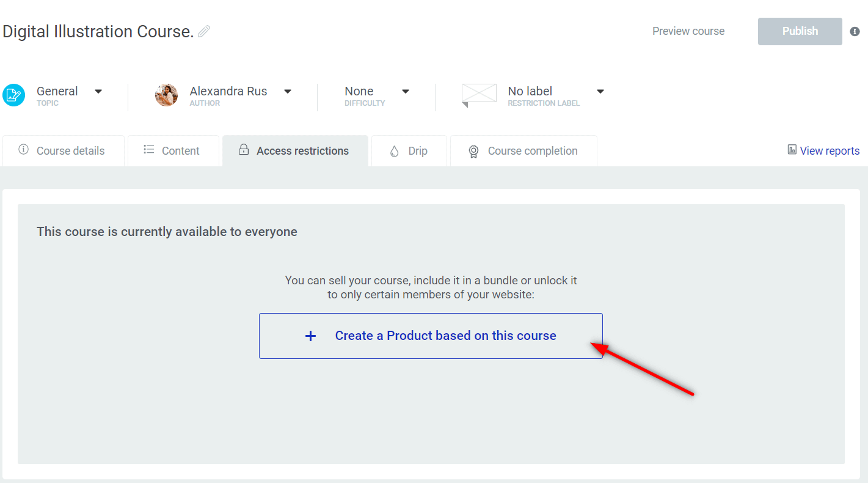Click the list icon on Content tab

(x=148, y=149)
